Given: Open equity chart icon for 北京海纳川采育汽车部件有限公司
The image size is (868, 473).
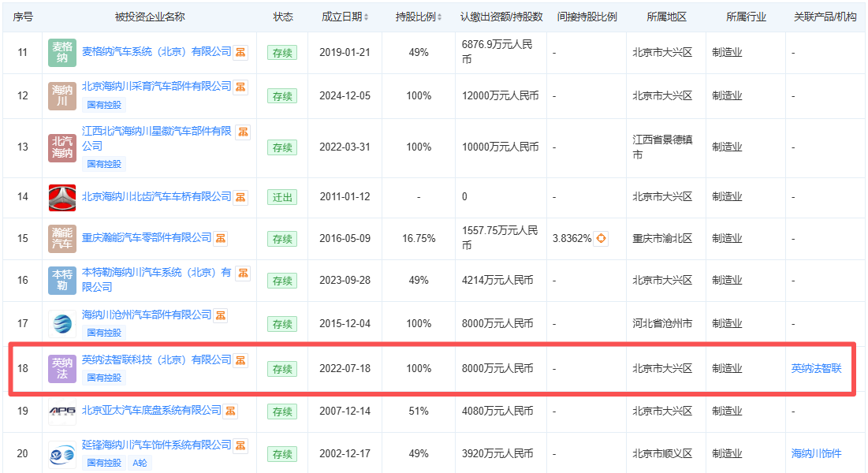Looking at the screenshot, I should tap(240, 88).
